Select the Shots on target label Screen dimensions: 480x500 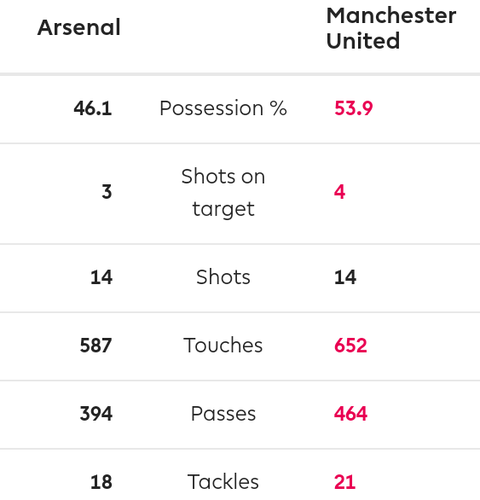[223, 193]
